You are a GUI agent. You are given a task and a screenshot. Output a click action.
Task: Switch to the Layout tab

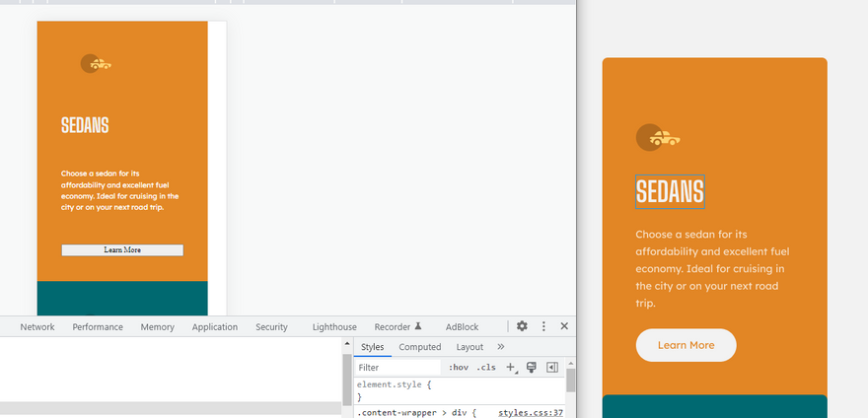[x=470, y=347]
